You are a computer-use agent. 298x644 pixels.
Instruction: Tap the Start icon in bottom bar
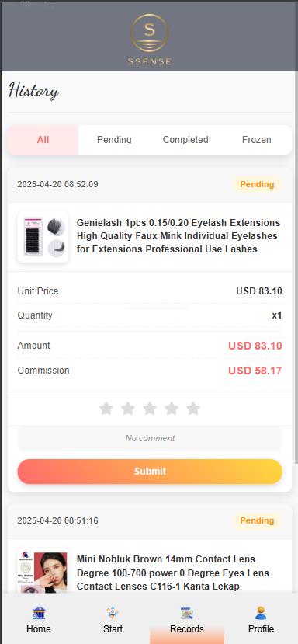click(x=113, y=614)
